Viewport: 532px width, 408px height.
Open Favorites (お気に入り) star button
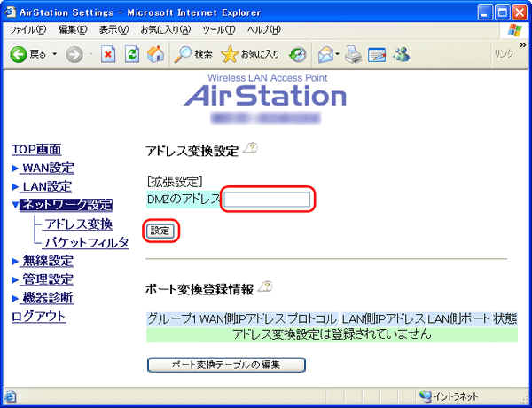250,54
